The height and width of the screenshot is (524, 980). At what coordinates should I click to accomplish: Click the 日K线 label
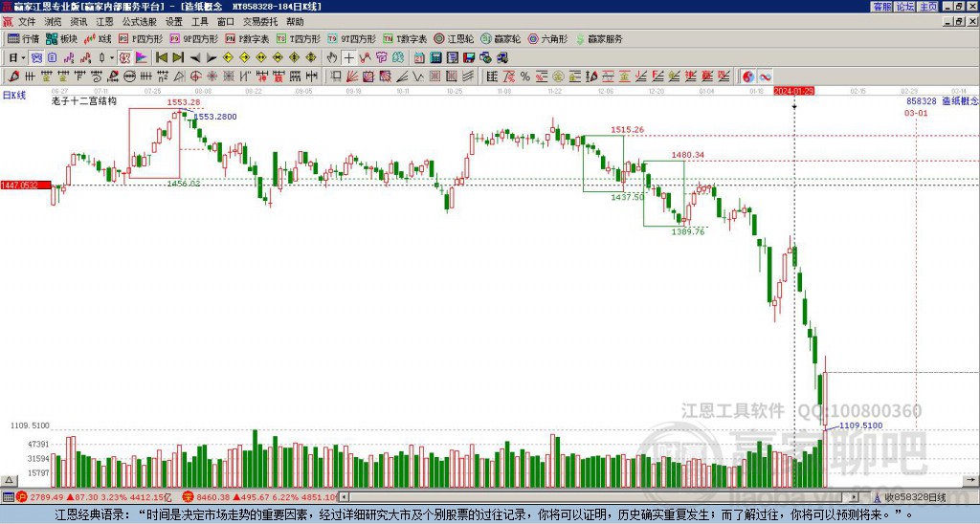14,95
